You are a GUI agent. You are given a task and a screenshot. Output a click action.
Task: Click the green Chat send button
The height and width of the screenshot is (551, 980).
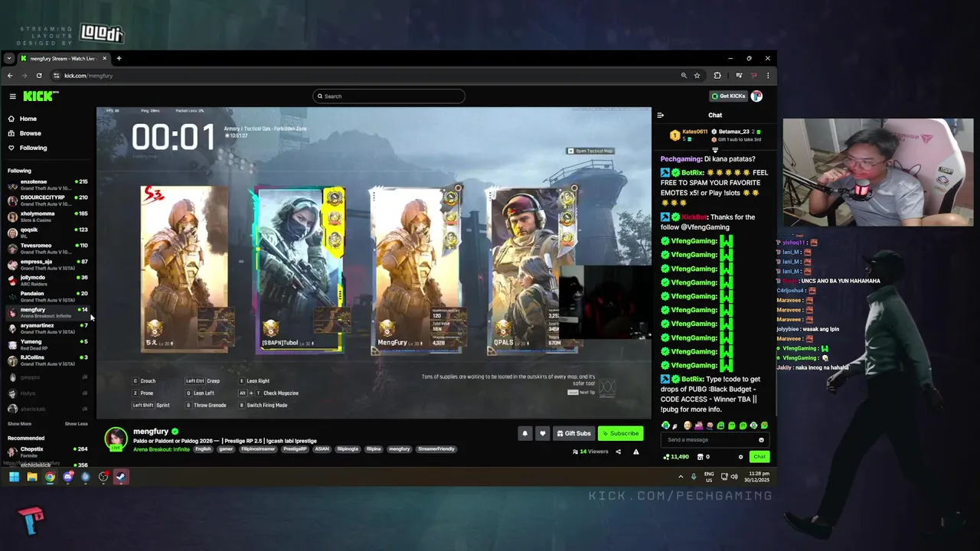(x=759, y=457)
